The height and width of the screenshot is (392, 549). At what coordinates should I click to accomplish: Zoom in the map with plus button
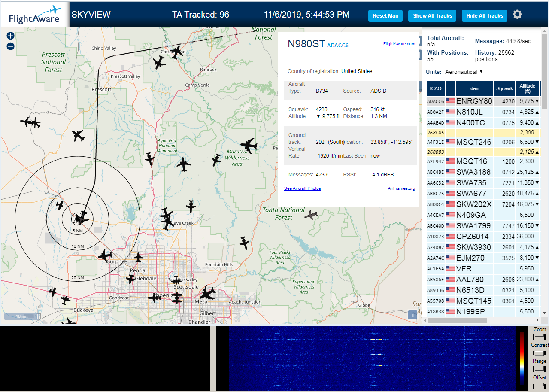click(11, 36)
